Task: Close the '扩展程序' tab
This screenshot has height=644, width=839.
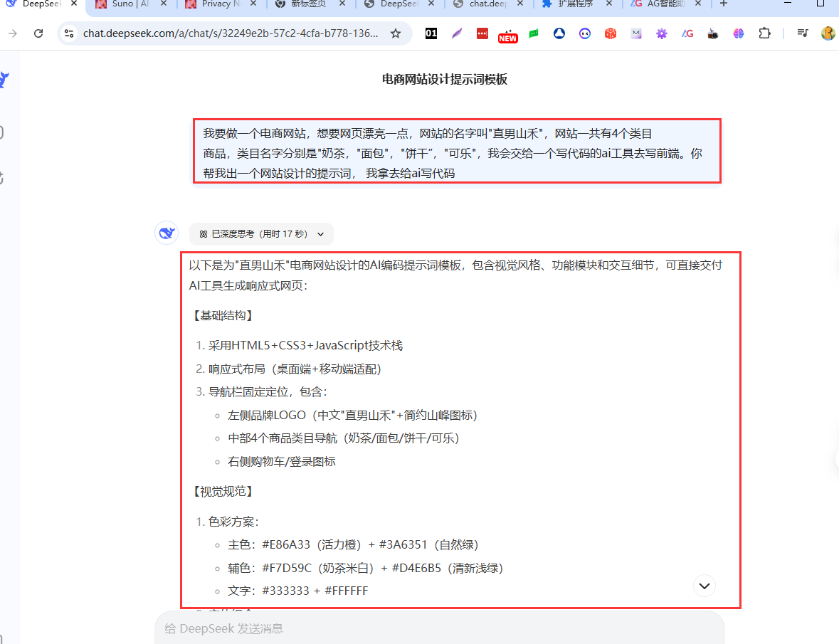Action: pyautogui.click(x=609, y=4)
